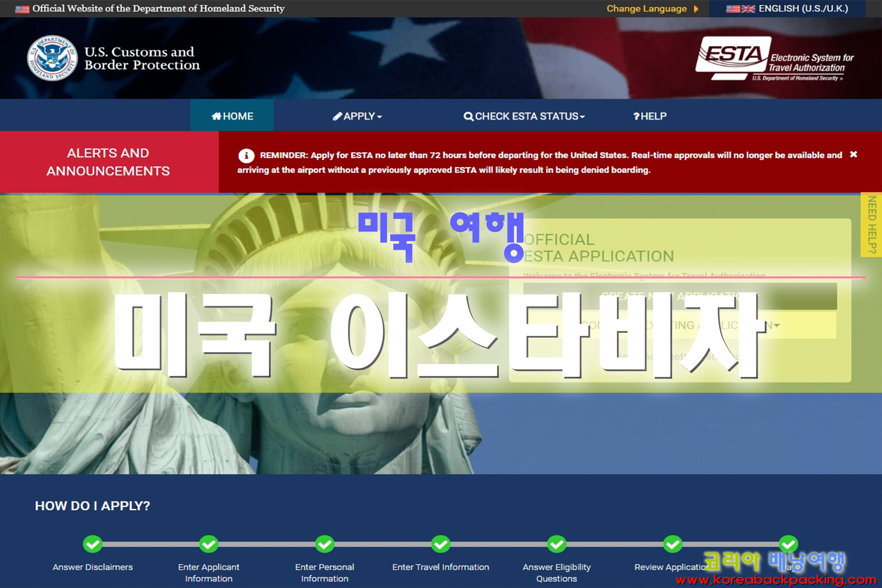Expand the APPLY menu
Screen dimensions: 882x588
coord(357,116)
